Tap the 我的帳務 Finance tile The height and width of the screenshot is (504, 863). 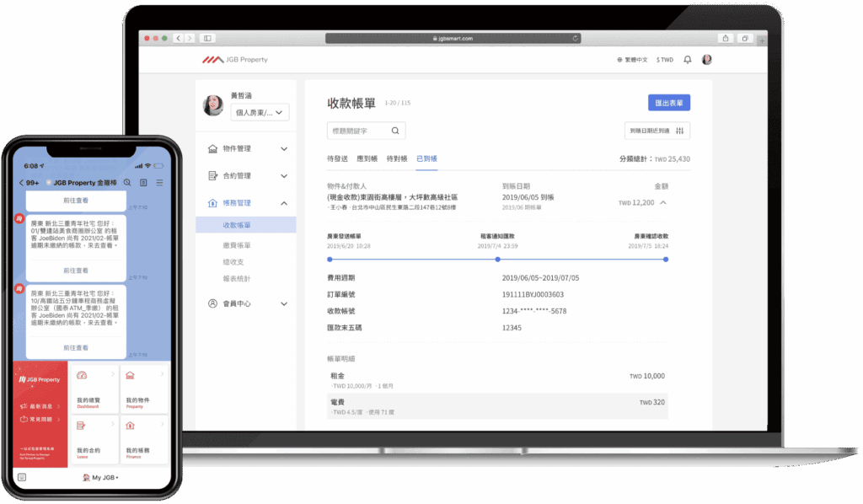pyautogui.click(x=143, y=439)
